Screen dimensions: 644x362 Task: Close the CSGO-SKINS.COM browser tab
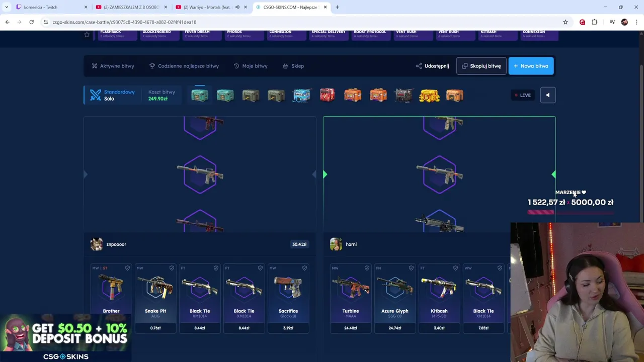tap(325, 7)
